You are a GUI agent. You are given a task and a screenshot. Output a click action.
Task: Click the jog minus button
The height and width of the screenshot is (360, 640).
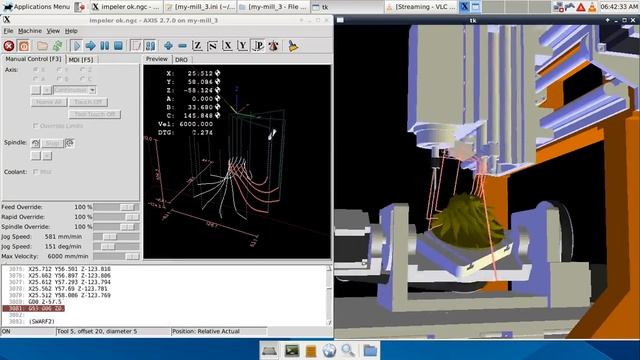point(36,90)
